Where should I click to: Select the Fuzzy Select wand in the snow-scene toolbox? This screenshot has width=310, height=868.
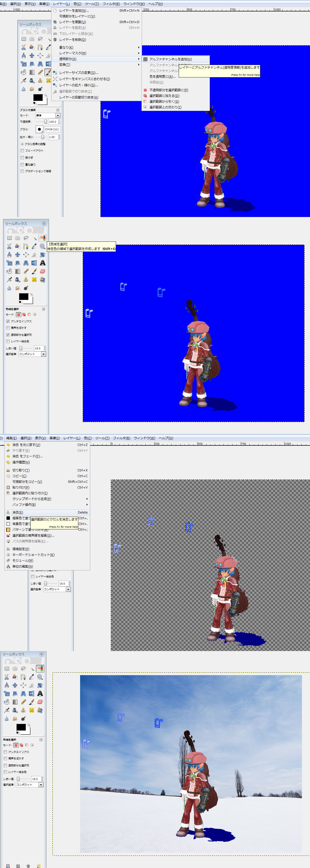point(32,668)
